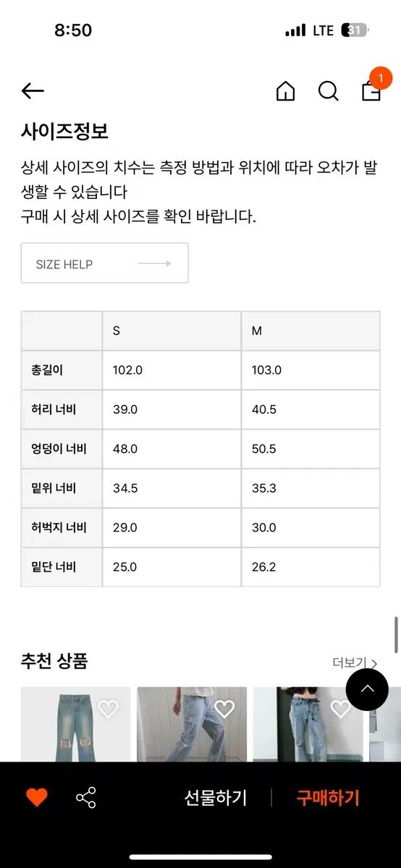Tap the share icon in bottom bar
The height and width of the screenshot is (868, 401).
(x=86, y=798)
